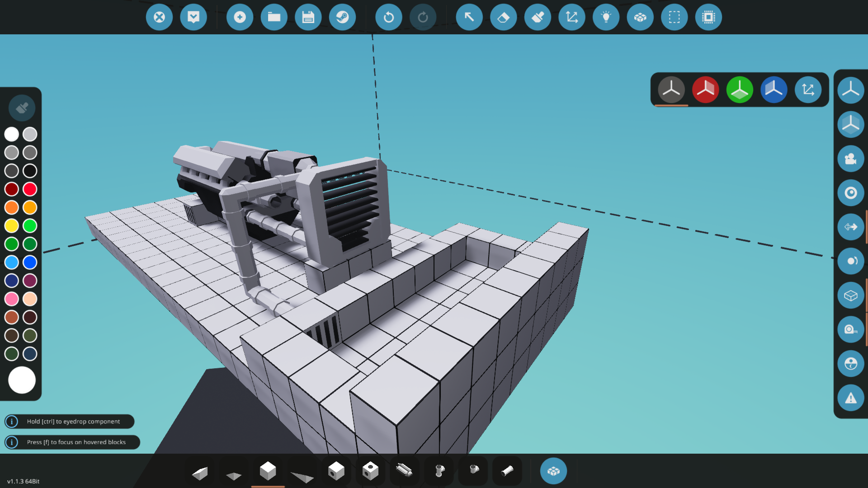Expand mirror options via right sidebar top icon
The width and height of the screenshot is (868, 488).
coord(850,89)
